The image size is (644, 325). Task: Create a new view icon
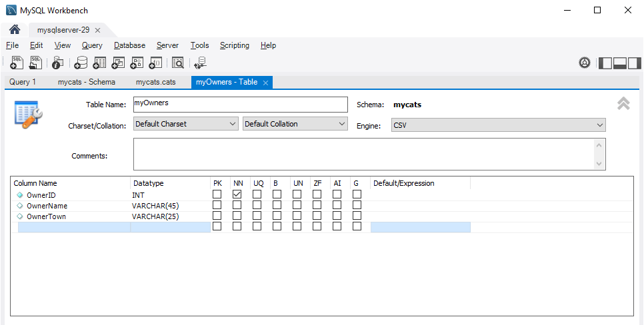pos(118,63)
